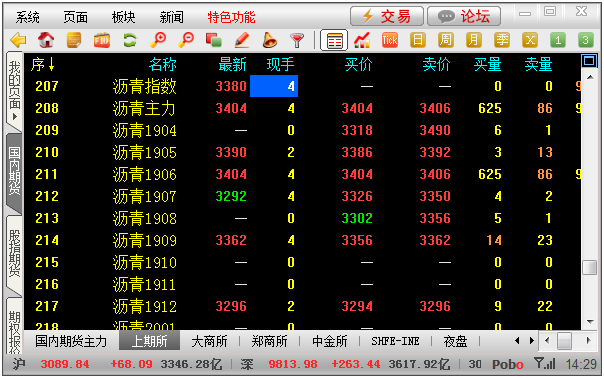This screenshot has width=604, height=378.
Task: Click vertical scrollbar down arrow
Action: (590, 322)
